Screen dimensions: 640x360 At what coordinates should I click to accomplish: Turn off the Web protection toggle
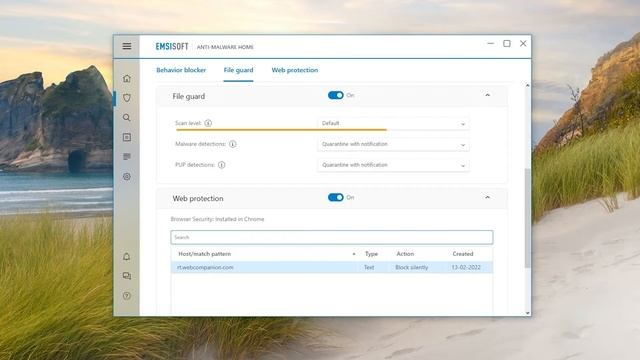(x=336, y=198)
